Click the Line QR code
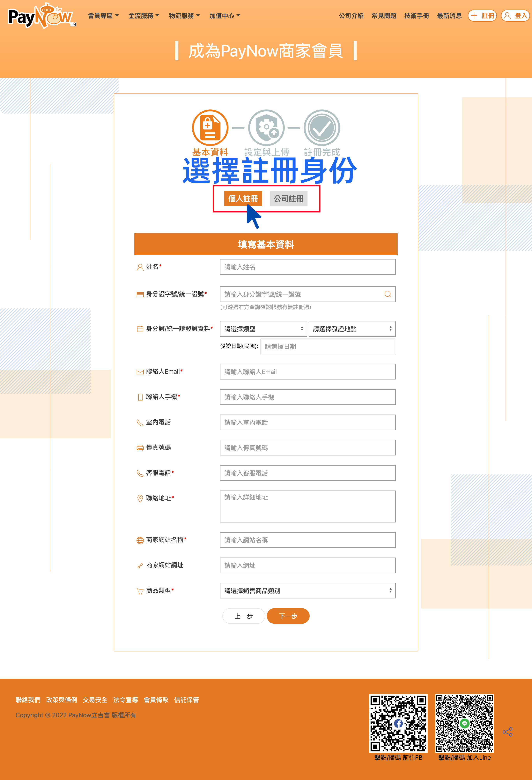 tap(464, 723)
